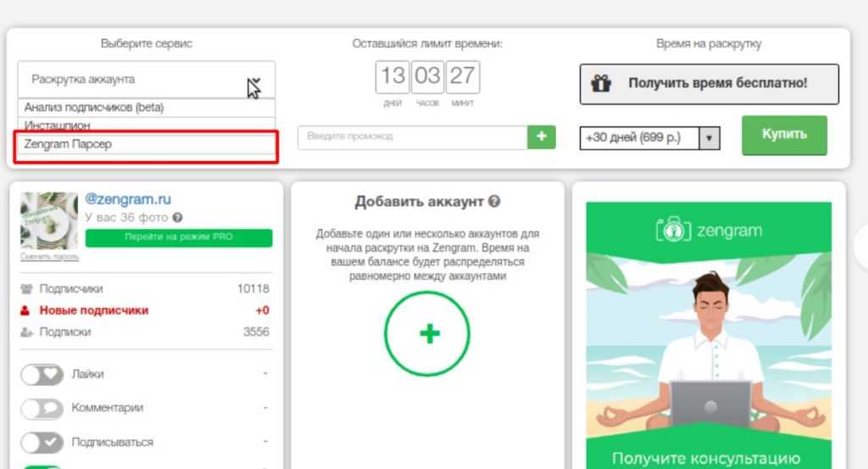This screenshot has height=469, width=868.
Task: Click the red user icon for 'Новые подписчики'
Action: pyautogui.click(x=25, y=310)
